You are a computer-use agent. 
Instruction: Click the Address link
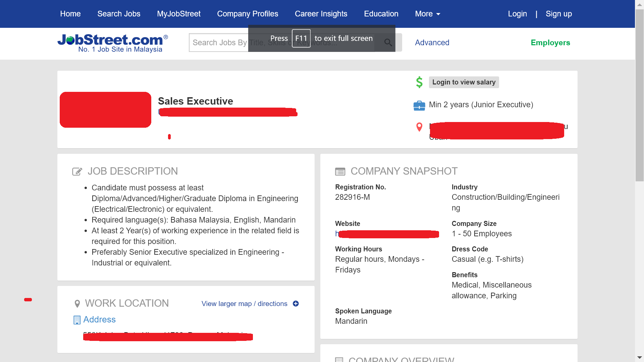tap(99, 319)
